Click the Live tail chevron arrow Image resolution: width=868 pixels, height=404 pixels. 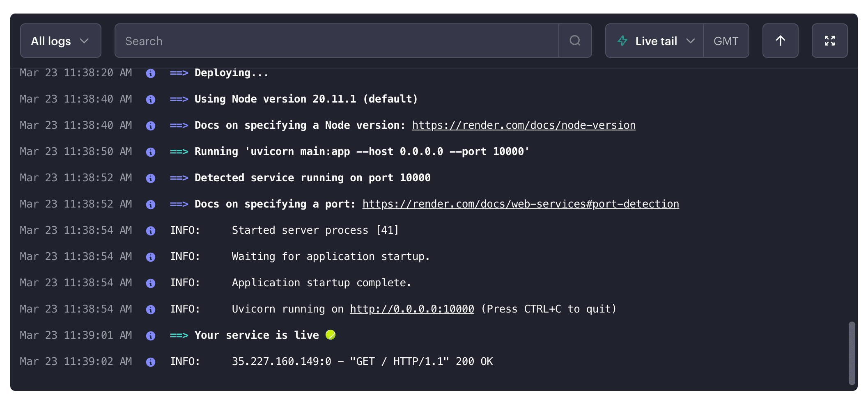pyautogui.click(x=691, y=41)
